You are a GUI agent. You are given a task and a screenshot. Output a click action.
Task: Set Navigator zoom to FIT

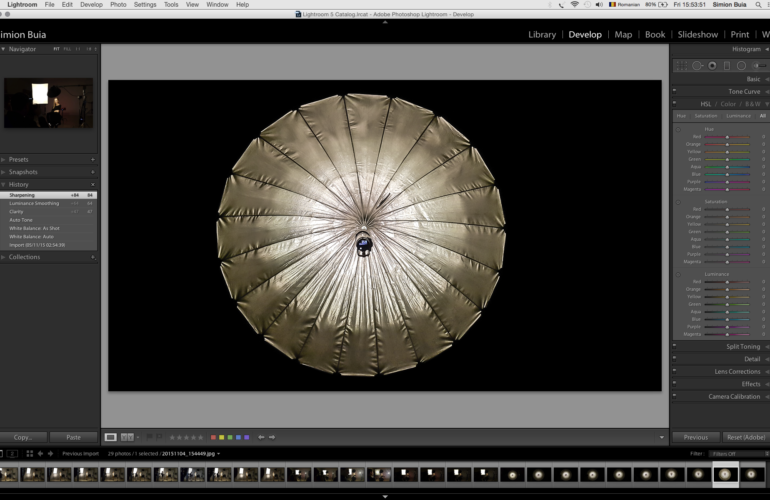(56, 49)
